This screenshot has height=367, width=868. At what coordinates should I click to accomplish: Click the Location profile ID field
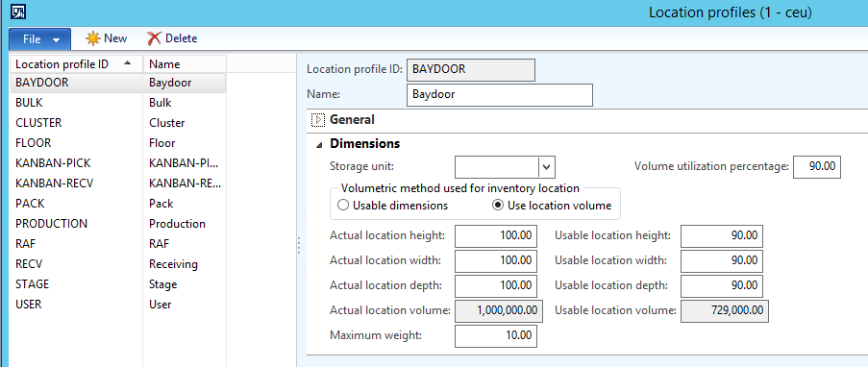[x=471, y=70]
